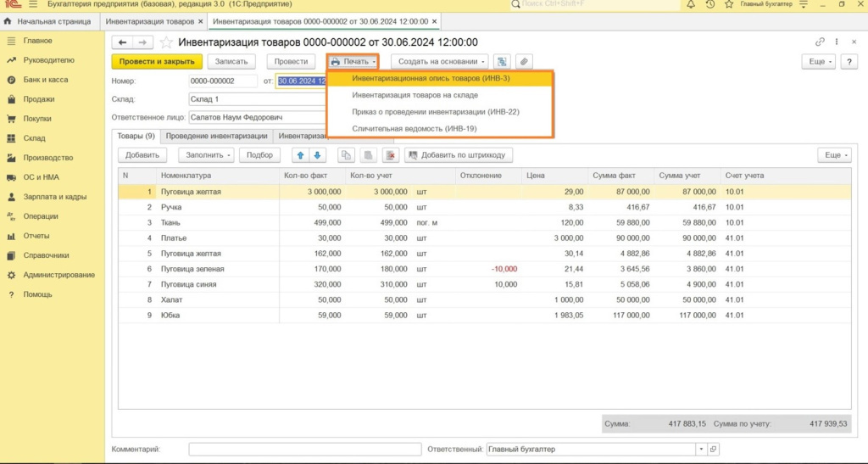Click the favorites star beside the document title
This screenshot has width=868, height=464.
click(166, 42)
